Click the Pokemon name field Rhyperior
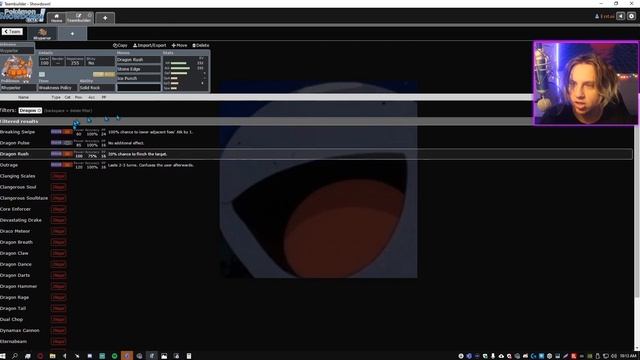This screenshot has width=640, height=360. point(18,88)
